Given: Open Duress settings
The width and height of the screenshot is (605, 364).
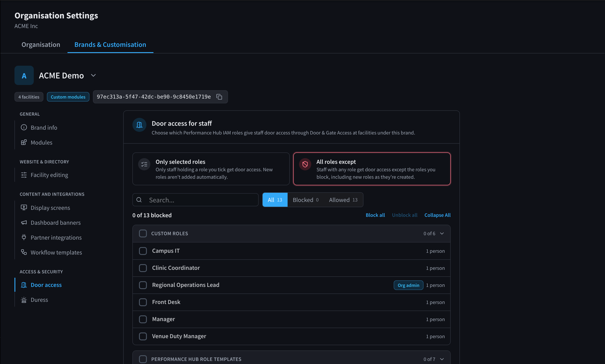Looking at the screenshot, I should point(39,300).
